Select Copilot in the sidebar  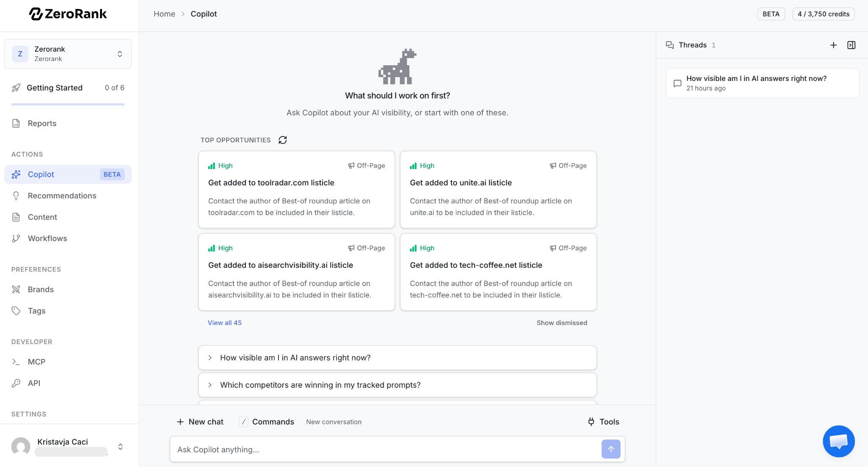68,174
